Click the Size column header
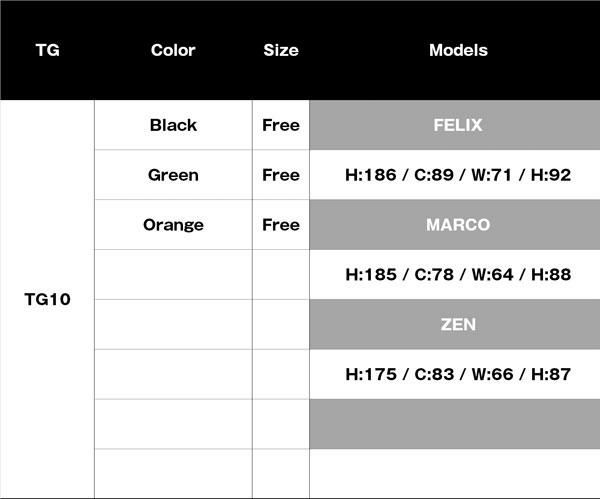Viewport: 600px width, 499px height. point(281,50)
